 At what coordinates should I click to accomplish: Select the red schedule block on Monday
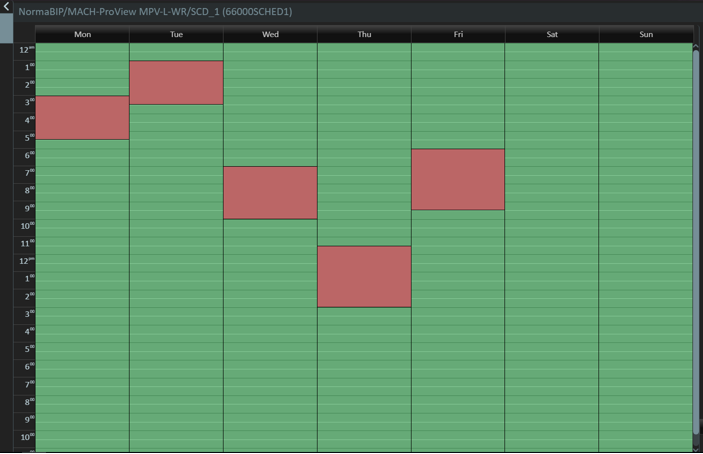82,118
